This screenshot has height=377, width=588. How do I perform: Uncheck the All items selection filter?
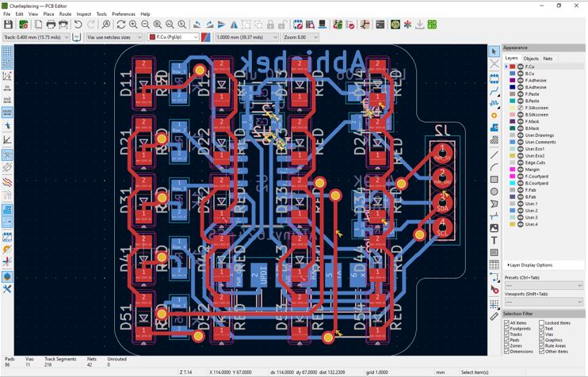506,322
